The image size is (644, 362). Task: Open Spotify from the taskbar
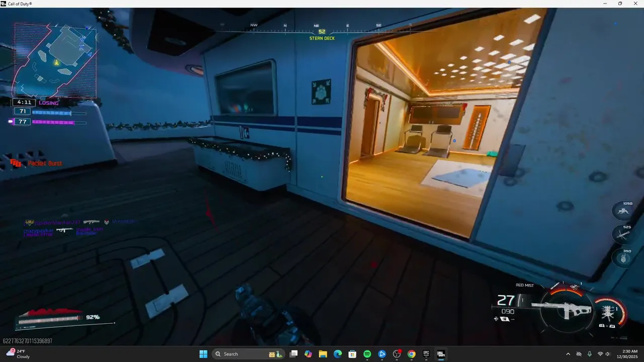[x=367, y=354]
